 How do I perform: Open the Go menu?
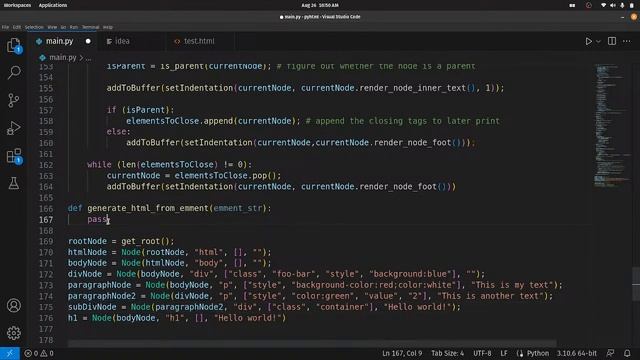pos(63,27)
